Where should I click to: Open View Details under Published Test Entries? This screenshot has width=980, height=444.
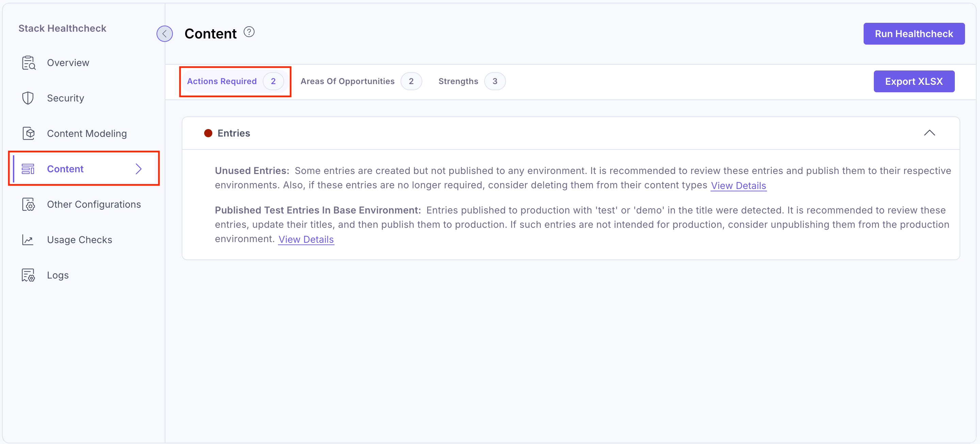306,239
